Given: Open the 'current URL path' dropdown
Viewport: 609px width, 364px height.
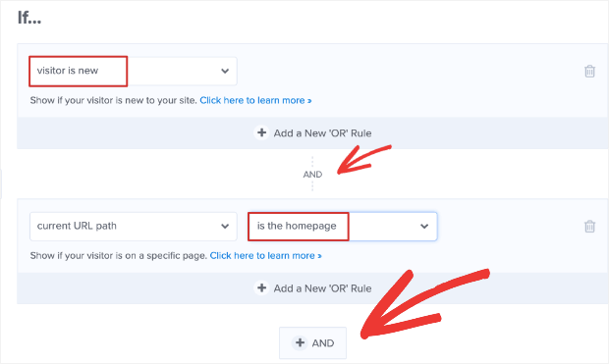Looking at the screenshot, I should coord(134,227).
